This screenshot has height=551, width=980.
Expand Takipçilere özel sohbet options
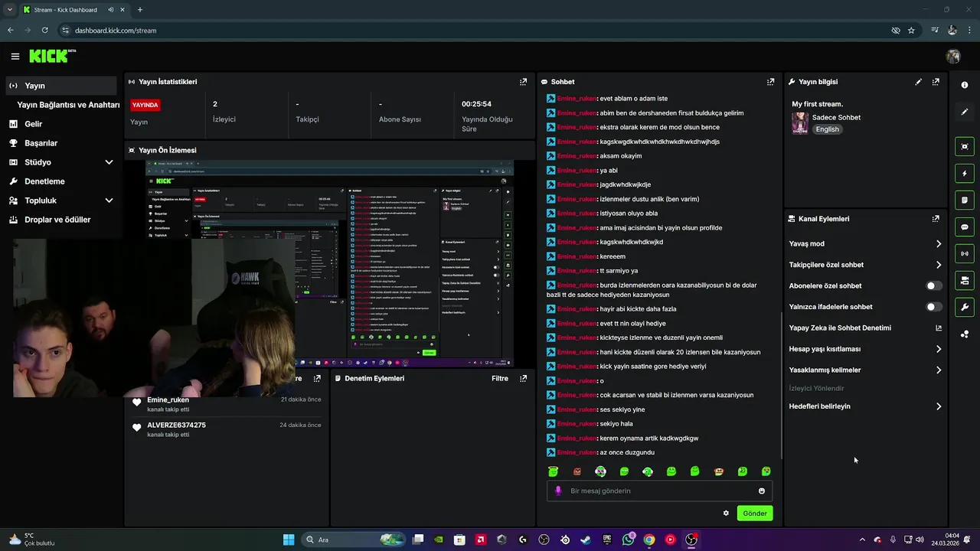(939, 265)
